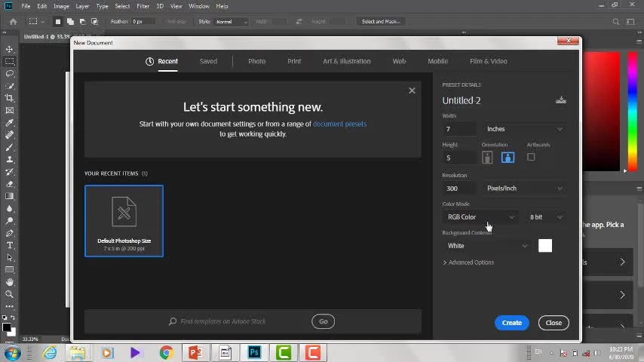Select the Lasso tool

point(9,74)
